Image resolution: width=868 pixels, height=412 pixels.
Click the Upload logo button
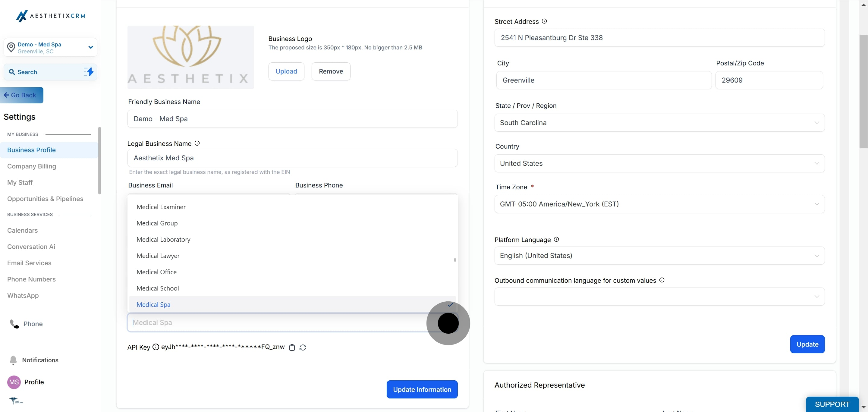tap(286, 71)
